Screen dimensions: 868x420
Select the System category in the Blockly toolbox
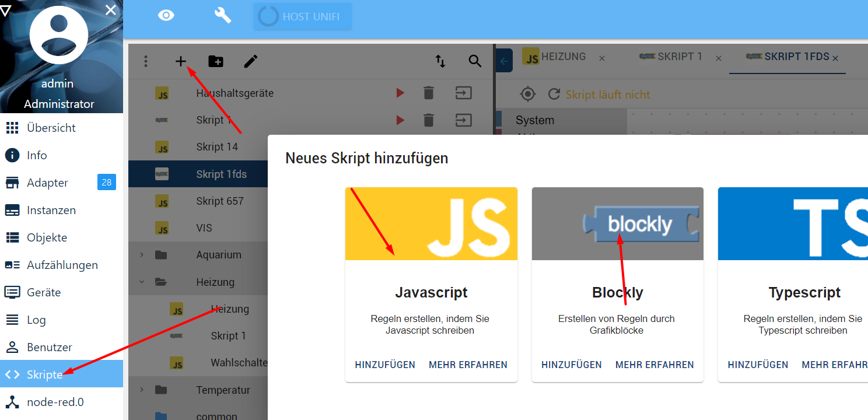[x=535, y=121]
